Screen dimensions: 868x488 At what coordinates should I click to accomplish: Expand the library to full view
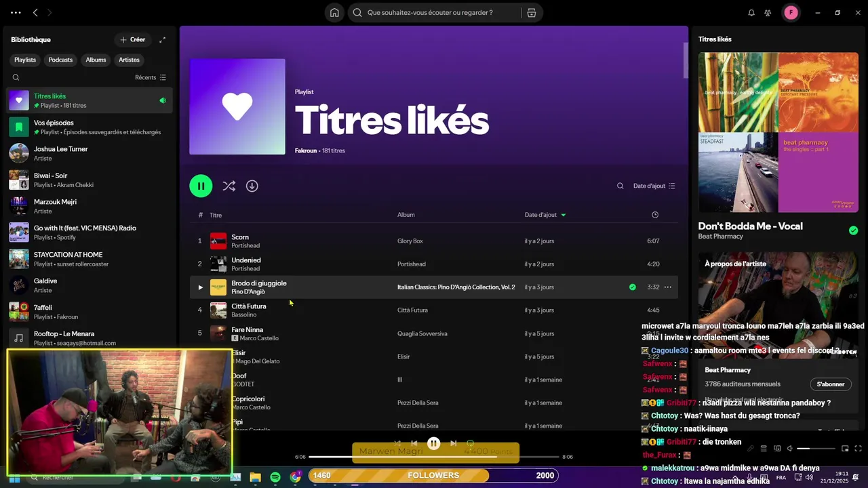pyautogui.click(x=162, y=40)
